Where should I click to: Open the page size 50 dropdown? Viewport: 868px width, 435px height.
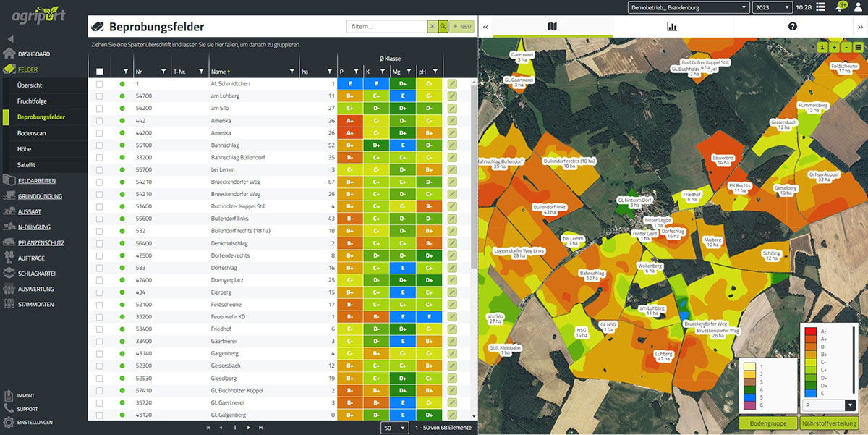[396, 428]
